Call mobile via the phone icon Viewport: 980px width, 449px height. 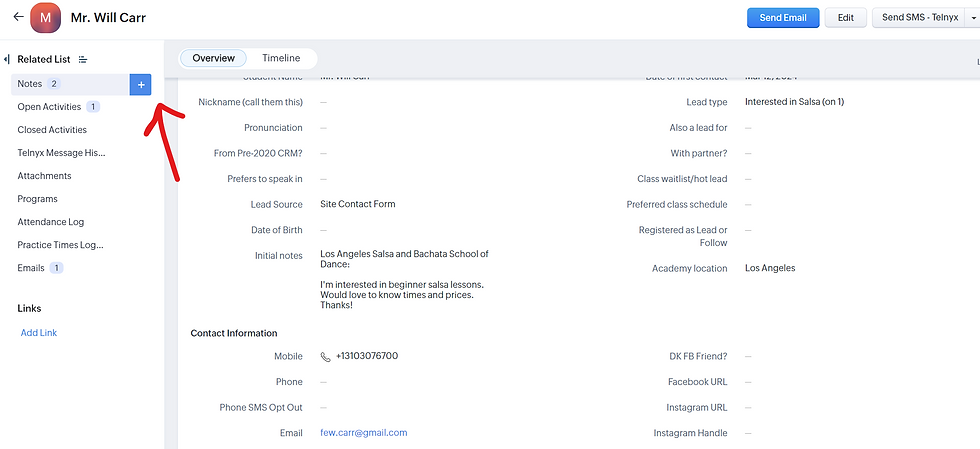pyautogui.click(x=325, y=357)
